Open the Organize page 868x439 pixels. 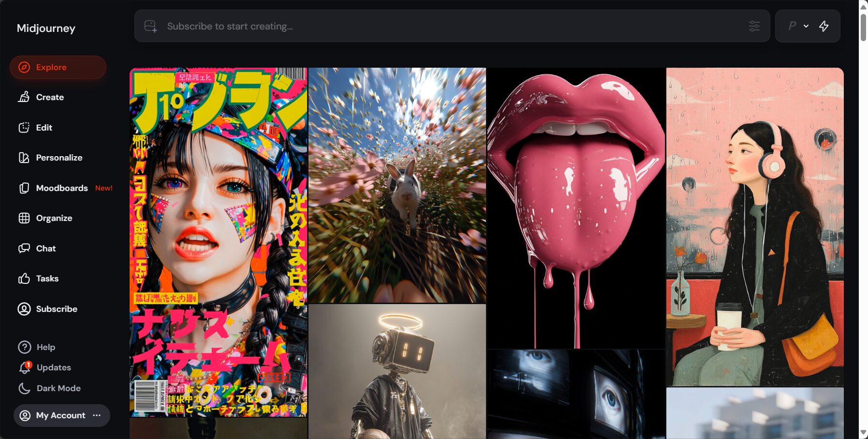54,218
